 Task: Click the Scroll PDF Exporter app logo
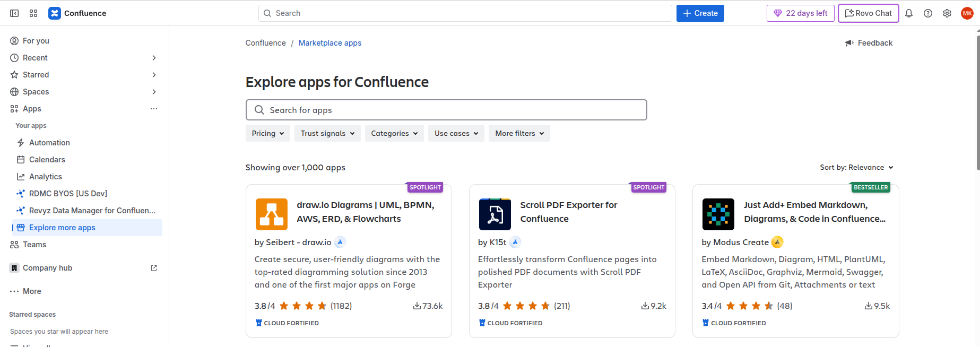point(495,214)
